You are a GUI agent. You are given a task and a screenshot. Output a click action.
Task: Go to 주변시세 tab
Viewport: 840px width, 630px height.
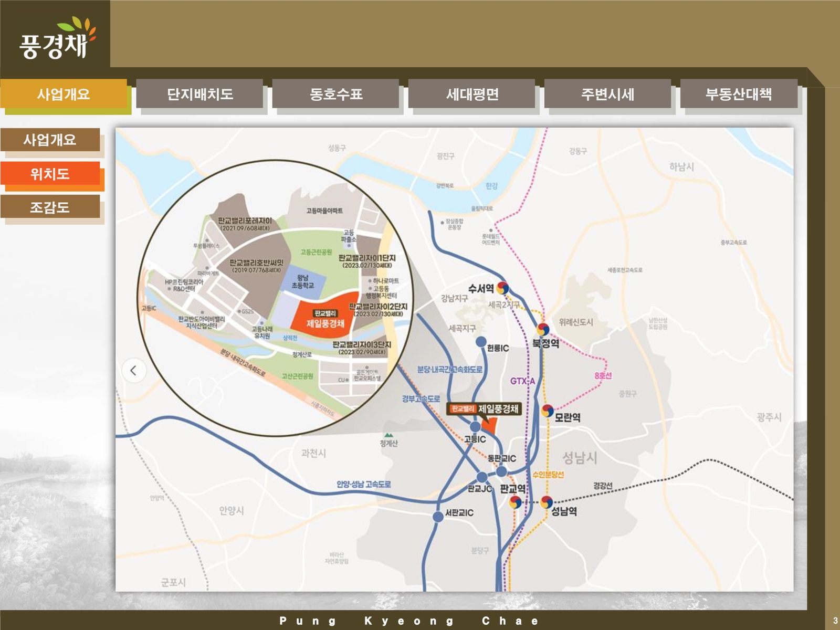(x=607, y=94)
